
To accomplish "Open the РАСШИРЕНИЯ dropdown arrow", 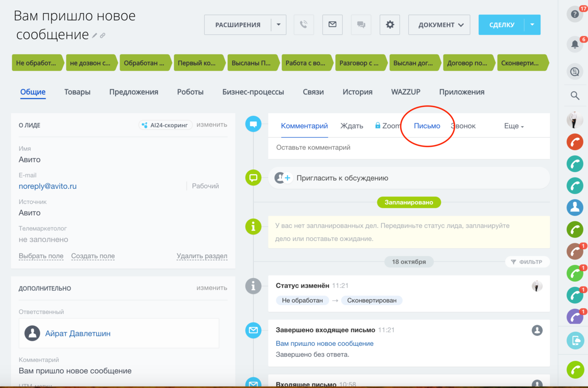I will point(278,25).
